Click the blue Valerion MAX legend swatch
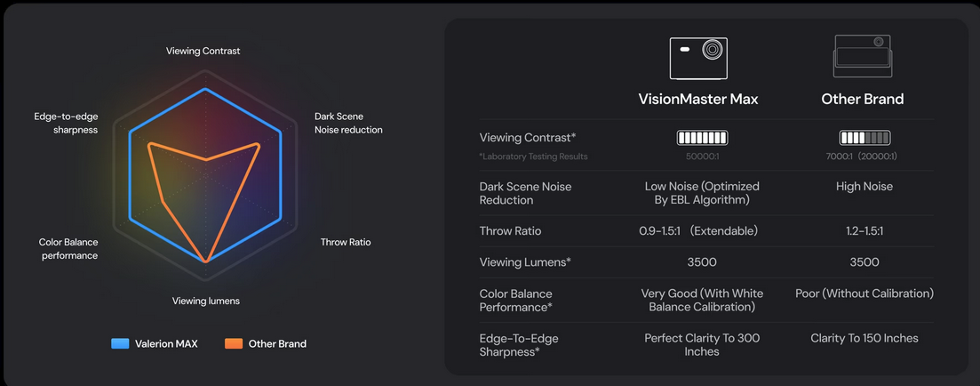 click(120, 343)
